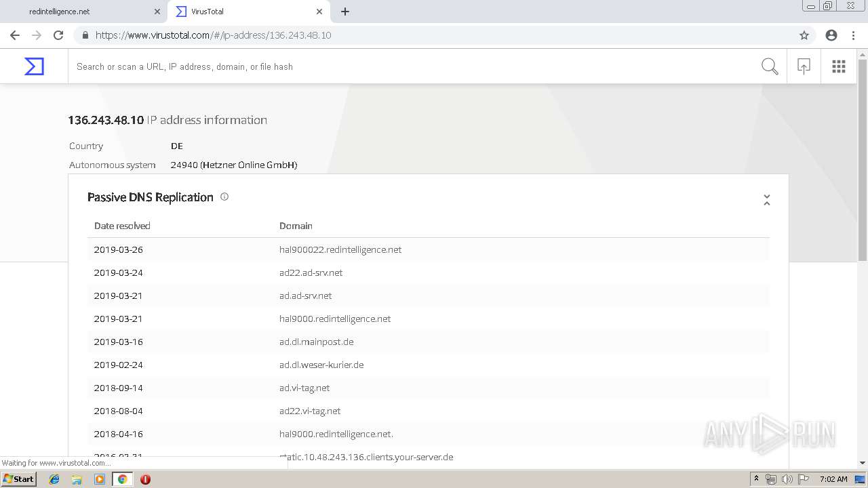
Task: Click date 2019-03-16
Action: point(119,342)
